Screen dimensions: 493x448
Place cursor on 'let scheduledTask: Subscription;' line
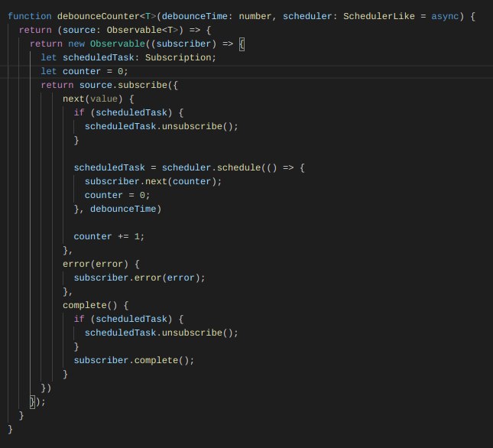pyautogui.click(x=128, y=57)
